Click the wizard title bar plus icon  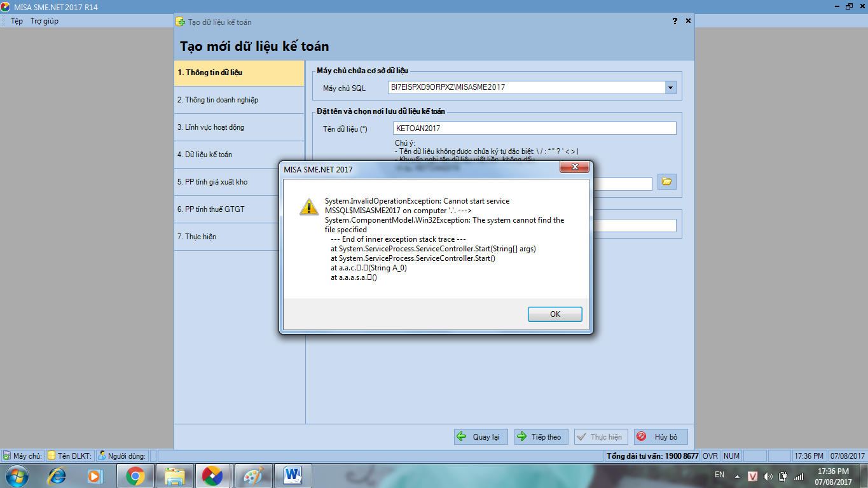pyautogui.click(x=181, y=21)
